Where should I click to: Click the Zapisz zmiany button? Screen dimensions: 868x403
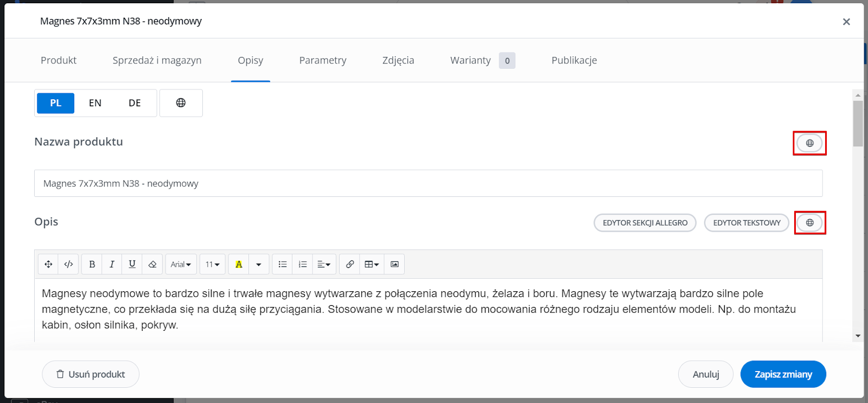(783, 374)
